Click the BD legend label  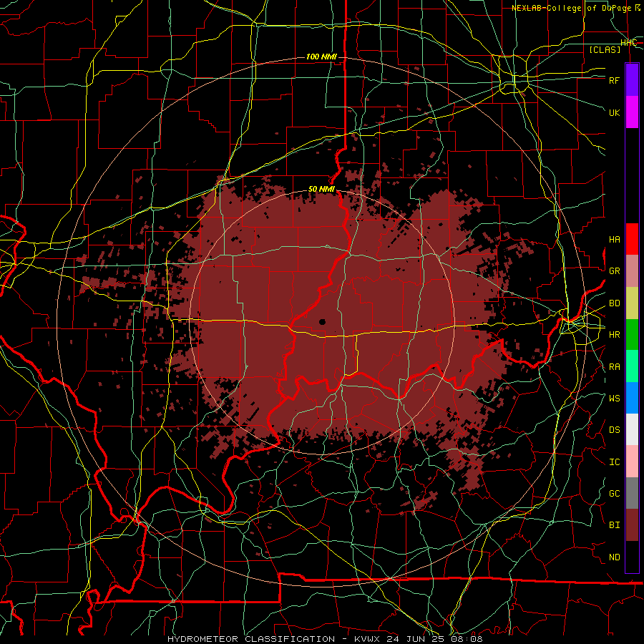(x=615, y=303)
